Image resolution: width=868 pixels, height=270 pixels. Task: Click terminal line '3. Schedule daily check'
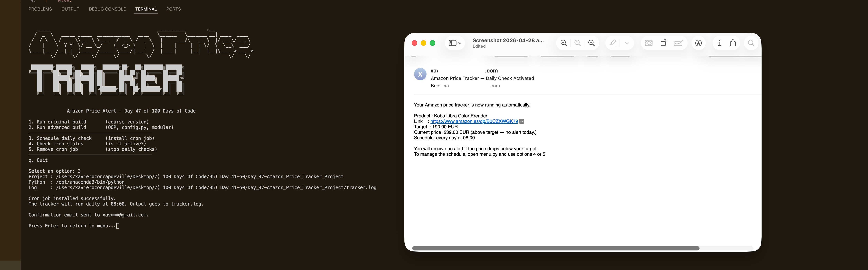tap(91, 138)
